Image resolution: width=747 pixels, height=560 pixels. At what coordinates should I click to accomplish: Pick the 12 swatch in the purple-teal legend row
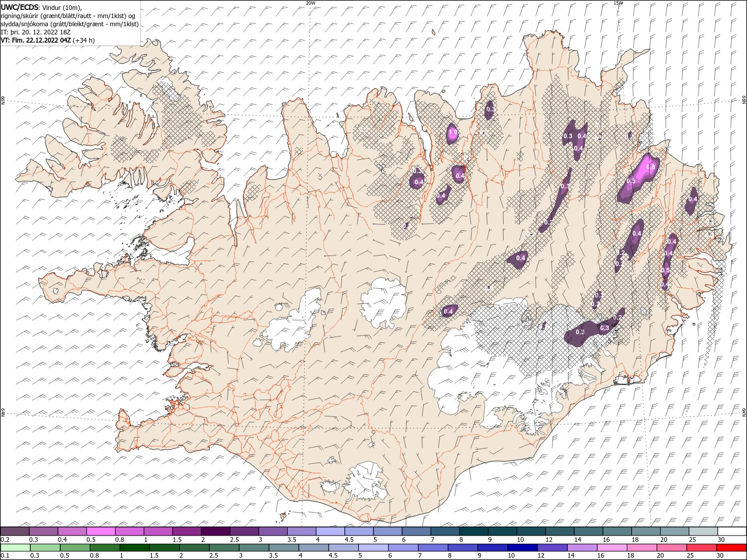(560, 531)
